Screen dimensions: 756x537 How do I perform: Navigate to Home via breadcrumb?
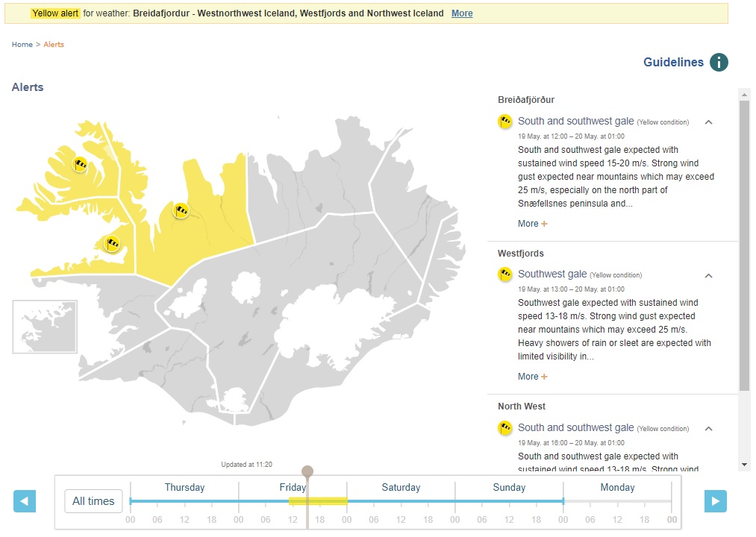tap(22, 45)
